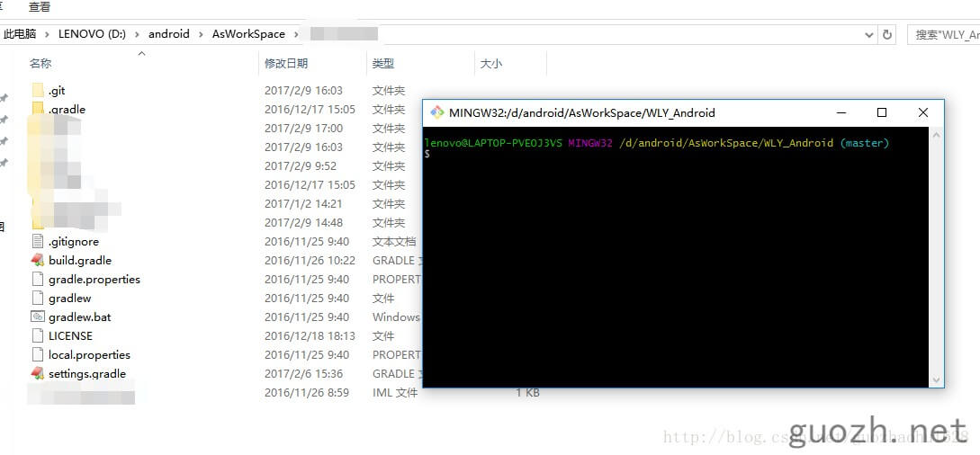Select the local.properties file name
This screenshot has height=455, width=980.
coord(89,355)
